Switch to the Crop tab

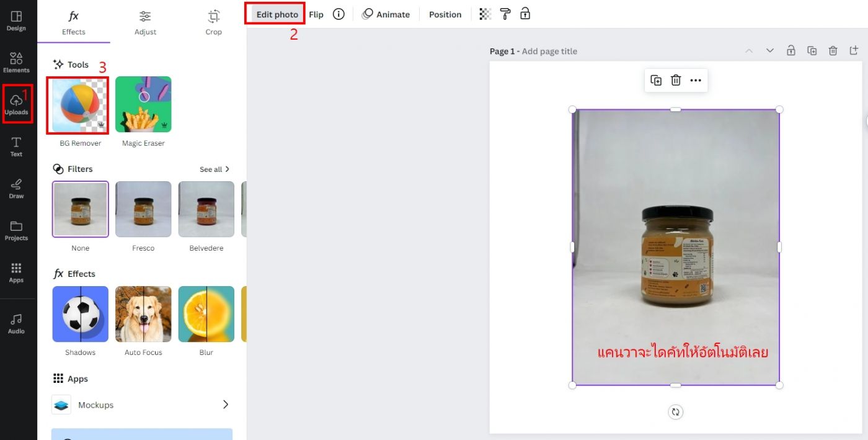point(213,22)
